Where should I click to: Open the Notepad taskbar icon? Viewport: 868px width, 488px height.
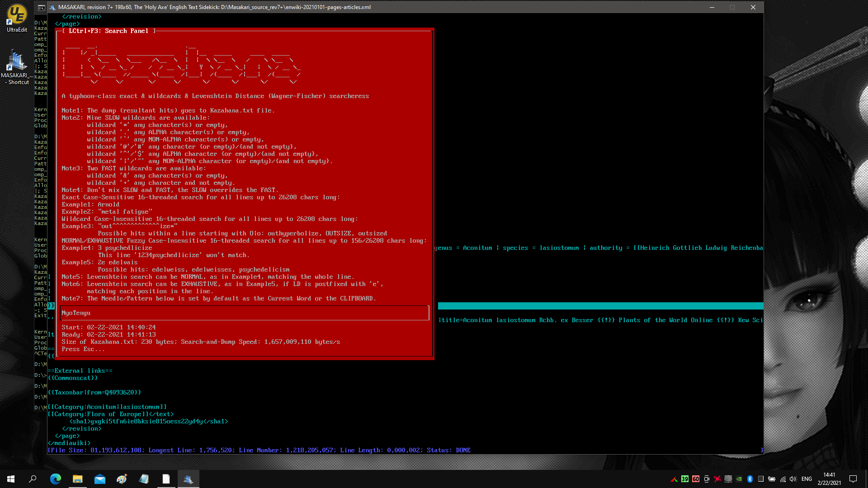[x=166, y=479]
